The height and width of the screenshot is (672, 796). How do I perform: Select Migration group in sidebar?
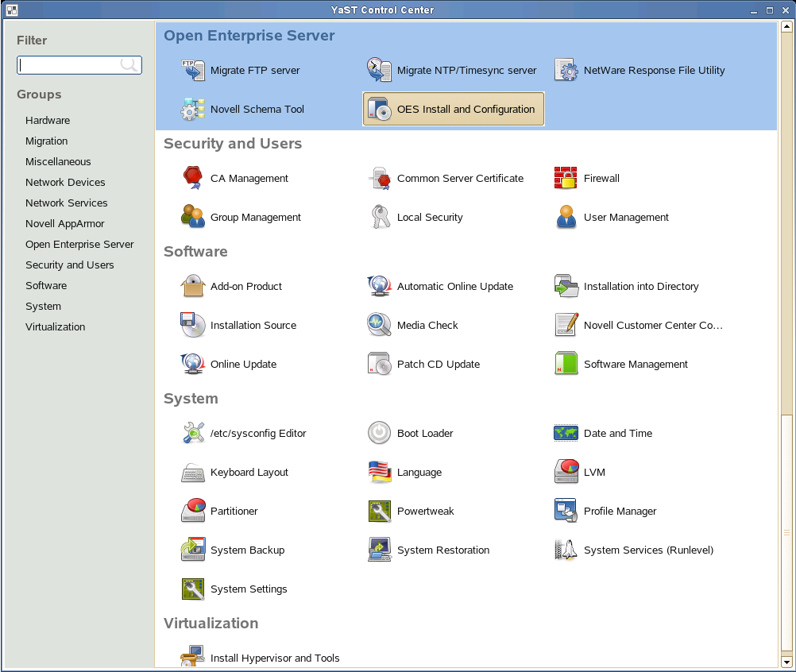click(x=47, y=141)
